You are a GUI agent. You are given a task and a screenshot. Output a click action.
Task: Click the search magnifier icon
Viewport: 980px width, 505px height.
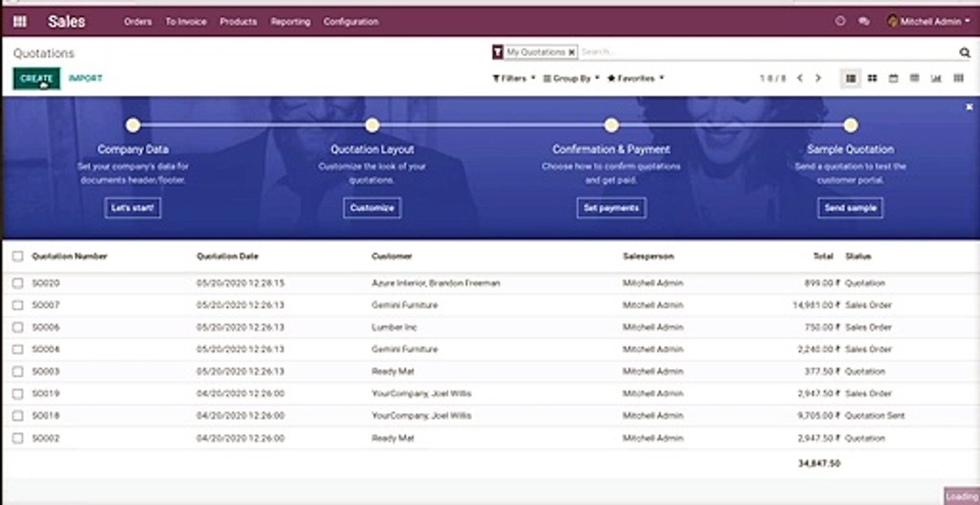(965, 53)
